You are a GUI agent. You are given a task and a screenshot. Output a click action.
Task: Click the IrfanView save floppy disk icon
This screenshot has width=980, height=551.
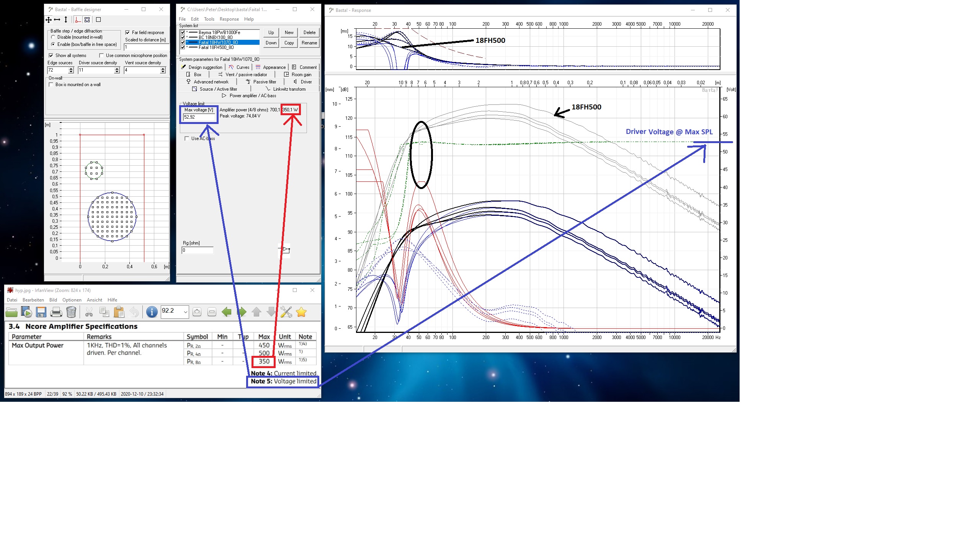coord(41,312)
